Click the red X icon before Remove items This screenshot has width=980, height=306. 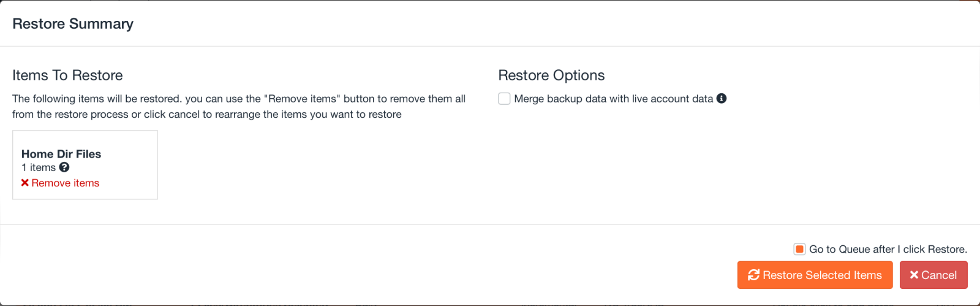[x=25, y=183]
